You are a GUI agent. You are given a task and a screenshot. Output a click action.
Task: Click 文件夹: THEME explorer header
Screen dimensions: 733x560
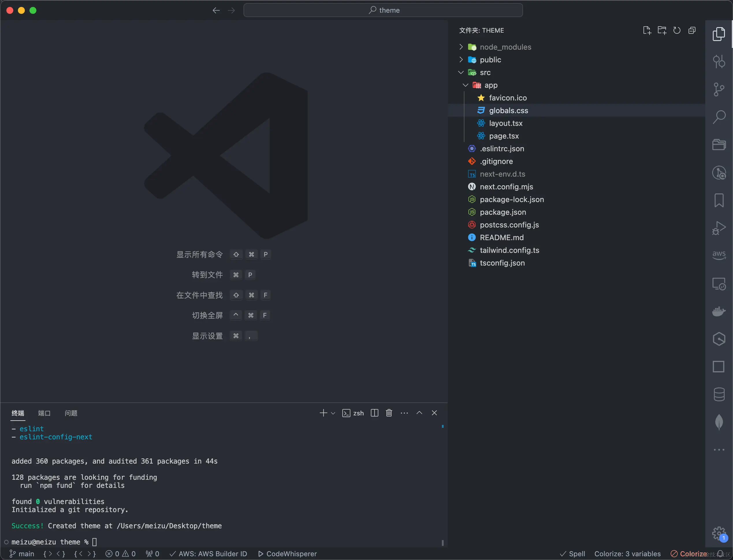(481, 30)
